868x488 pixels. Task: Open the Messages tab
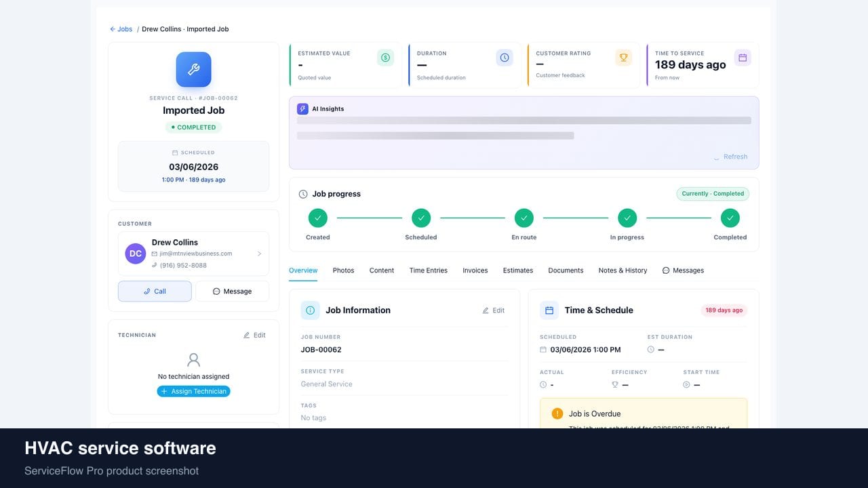(x=683, y=270)
